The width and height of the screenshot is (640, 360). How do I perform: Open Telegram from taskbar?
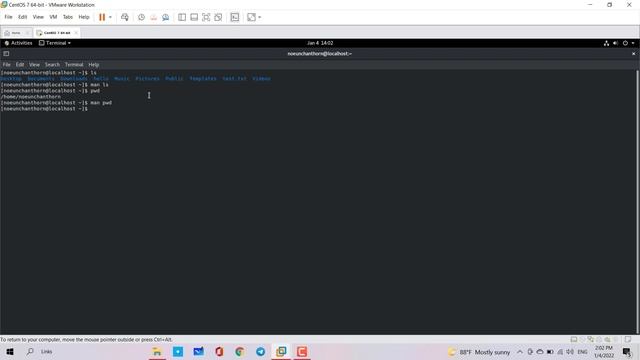[260, 351]
